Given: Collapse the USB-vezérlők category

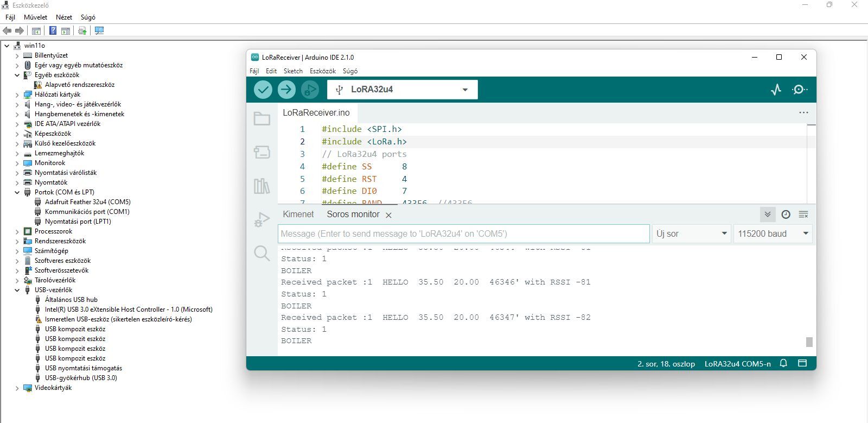Looking at the screenshot, I should click(17, 290).
